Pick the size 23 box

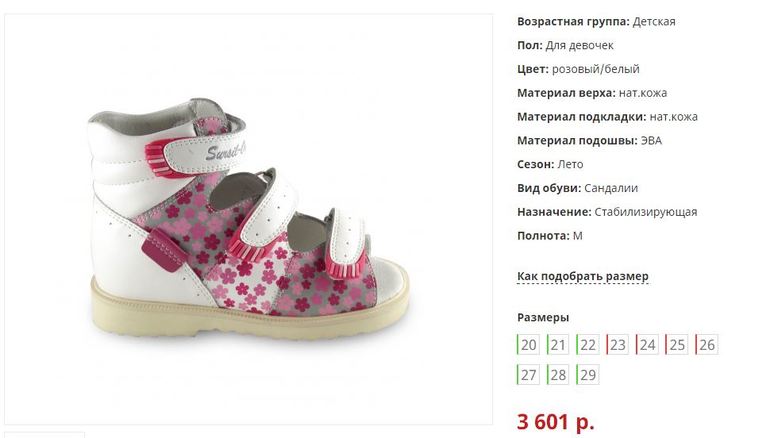pos(617,345)
